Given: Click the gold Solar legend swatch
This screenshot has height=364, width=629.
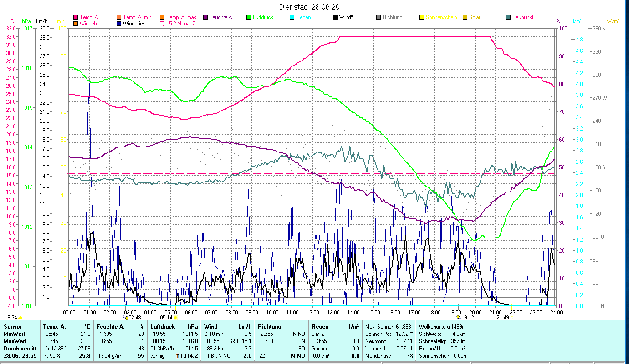Looking at the screenshot, I should tap(465, 18).
